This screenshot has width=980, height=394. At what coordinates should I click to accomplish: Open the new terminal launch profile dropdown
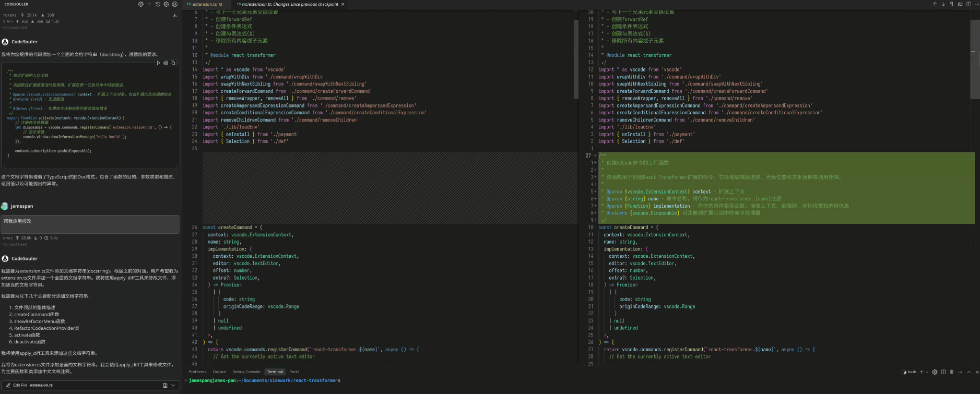tap(927, 372)
